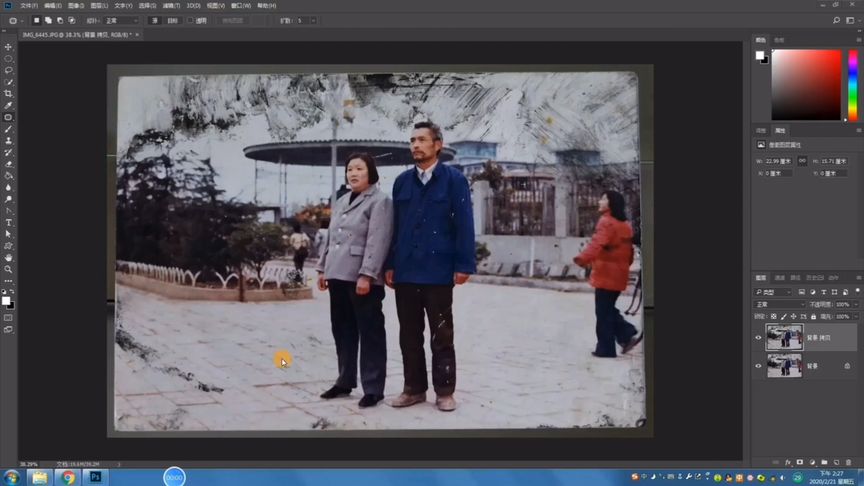This screenshot has width=864, height=486.
Task: Open the patch mode 正常 dropdown
Action: point(121,20)
